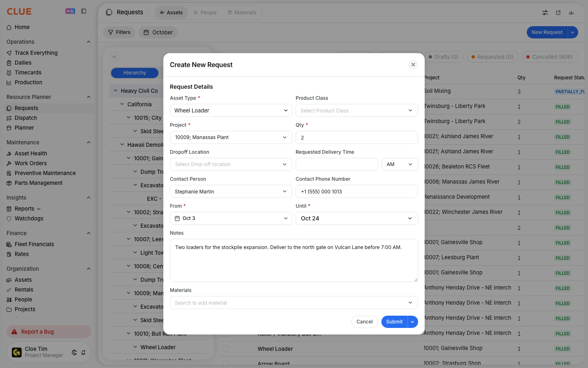The image size is (588, 368).
Task: Toggle dark mode moon icon
Action: [74, 352]
